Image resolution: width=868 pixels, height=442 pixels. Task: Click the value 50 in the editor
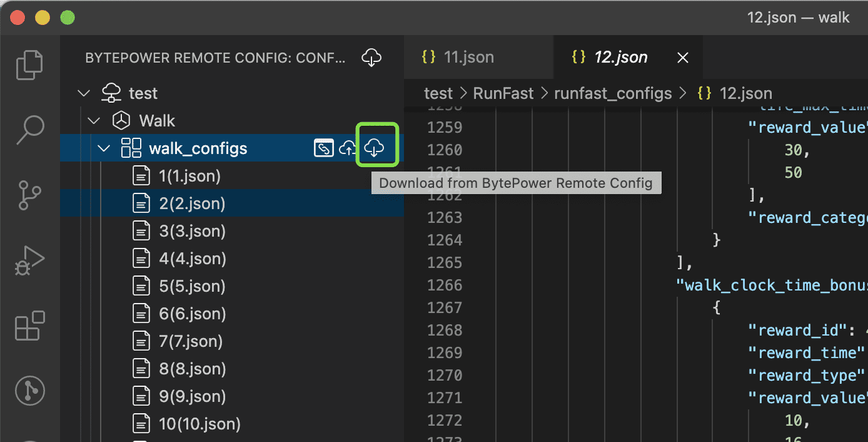[794, 172]
